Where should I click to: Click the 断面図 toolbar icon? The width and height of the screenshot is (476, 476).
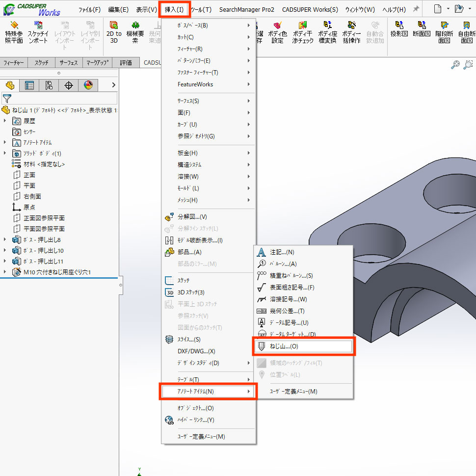422,29
